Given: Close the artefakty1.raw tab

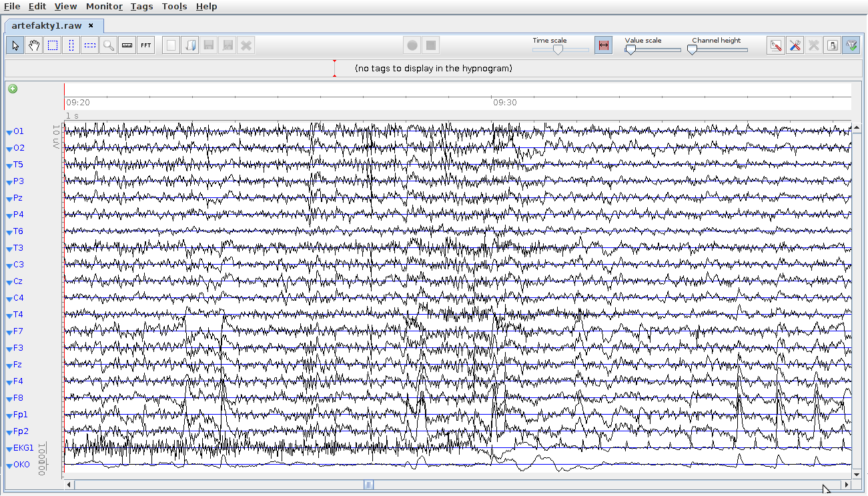Looking at the screenshot, I should tap(91, 25).
